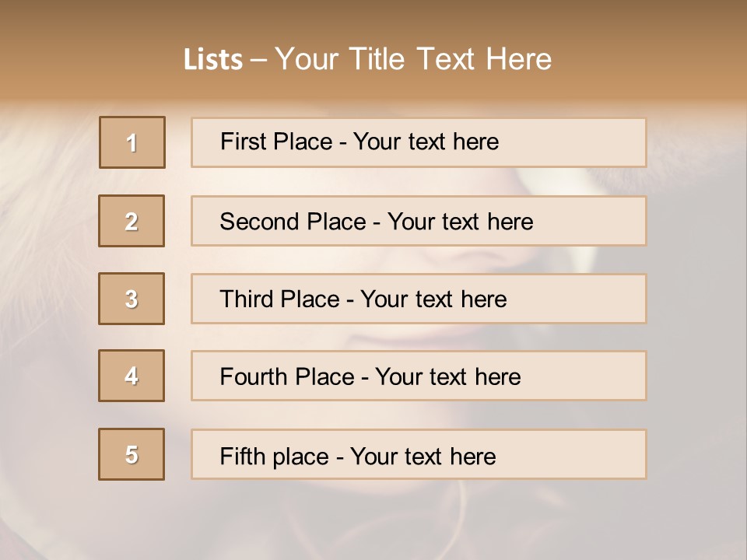Select "Your text here" in the third row
The width and height of the screenshot is (747, 560).
coord(433,299)
